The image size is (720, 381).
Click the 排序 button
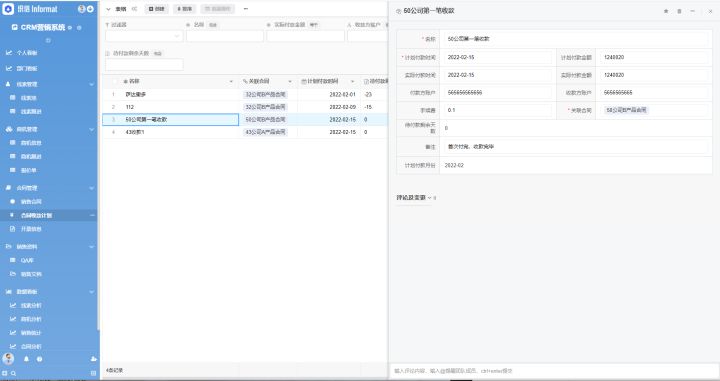pos(184,9)
